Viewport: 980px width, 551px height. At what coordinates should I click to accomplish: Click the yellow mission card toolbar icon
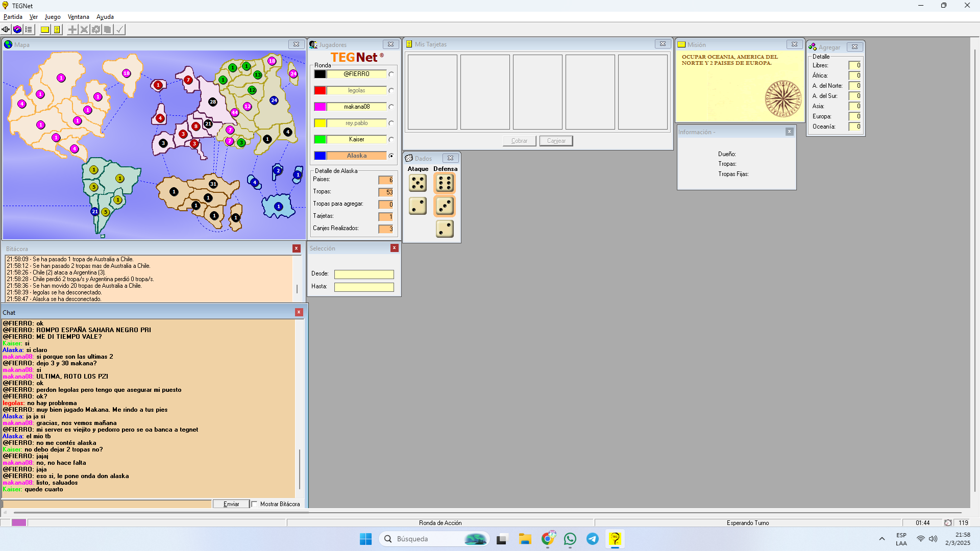click(45, 30)
